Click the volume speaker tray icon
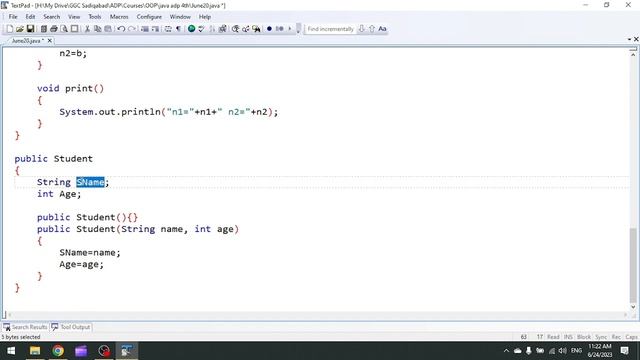This screenshot has width=640, height=360. 563,351
